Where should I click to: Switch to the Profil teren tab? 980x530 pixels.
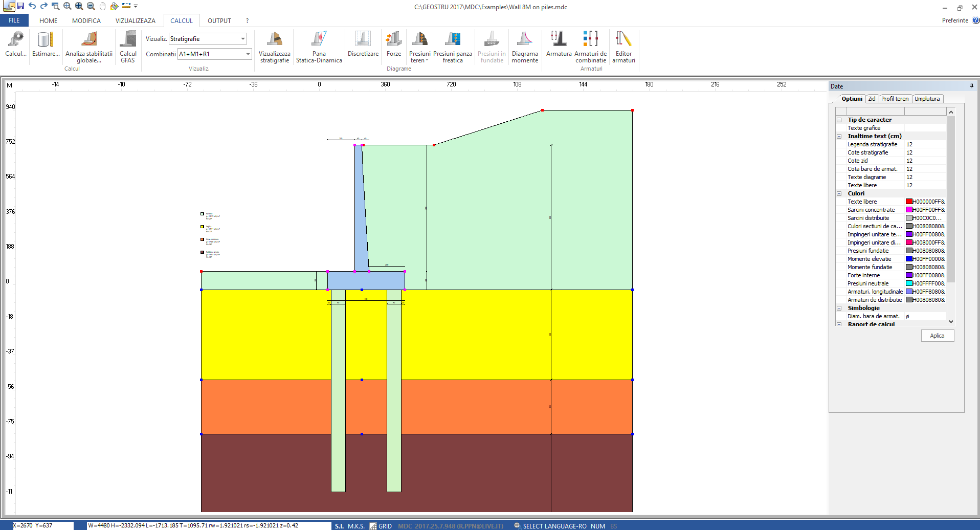[x=895, y=99]
